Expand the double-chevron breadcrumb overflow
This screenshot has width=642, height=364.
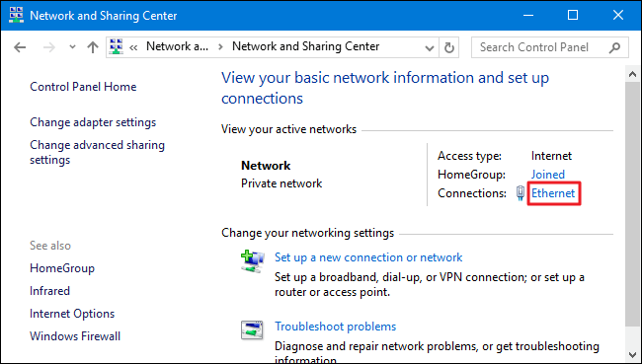[x=133, y=48]
